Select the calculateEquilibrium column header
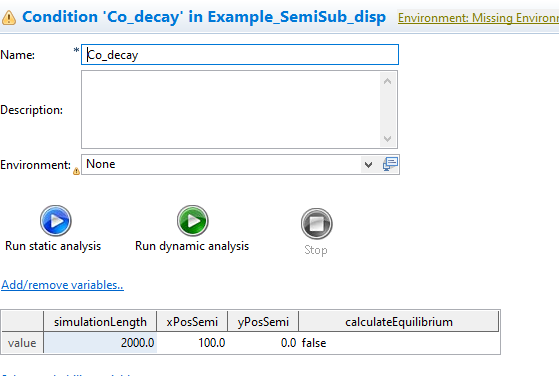 (x=399, y=321)
